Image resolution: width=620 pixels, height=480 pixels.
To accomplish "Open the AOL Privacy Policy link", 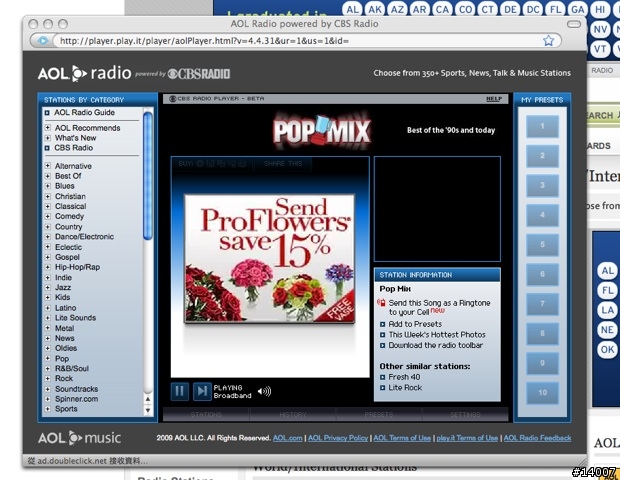I will (x=338, y=438).
